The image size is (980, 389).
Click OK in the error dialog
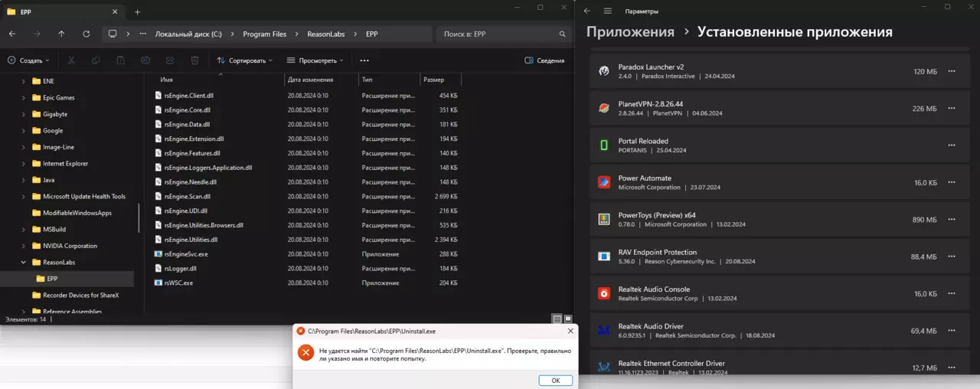556,381
